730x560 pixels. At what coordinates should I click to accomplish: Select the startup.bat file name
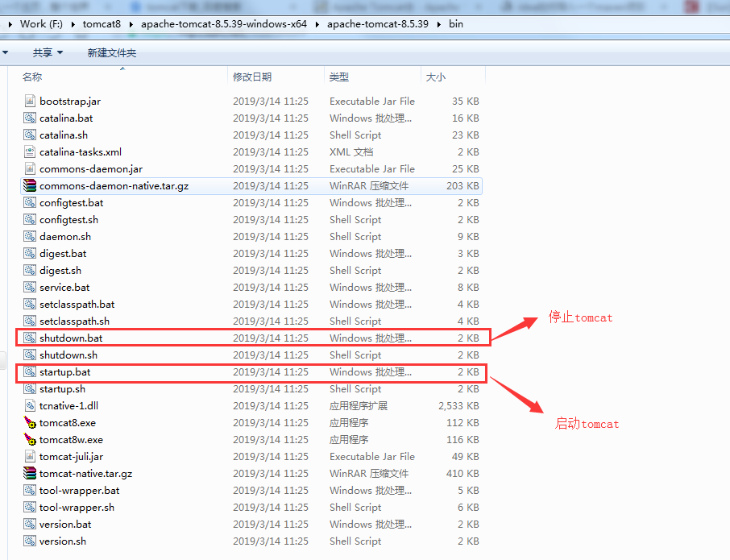click(x=64, y=372)
